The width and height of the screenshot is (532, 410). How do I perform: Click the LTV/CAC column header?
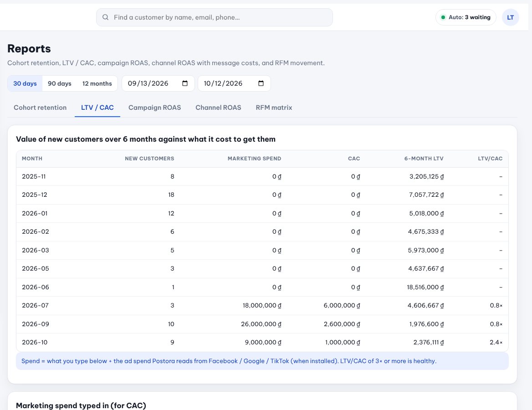[490, 159]
